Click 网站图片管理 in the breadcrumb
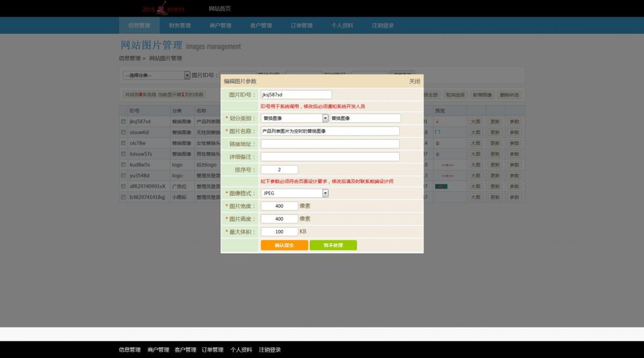This screenshot has width=644, height=358. click(x=165, y=58)
